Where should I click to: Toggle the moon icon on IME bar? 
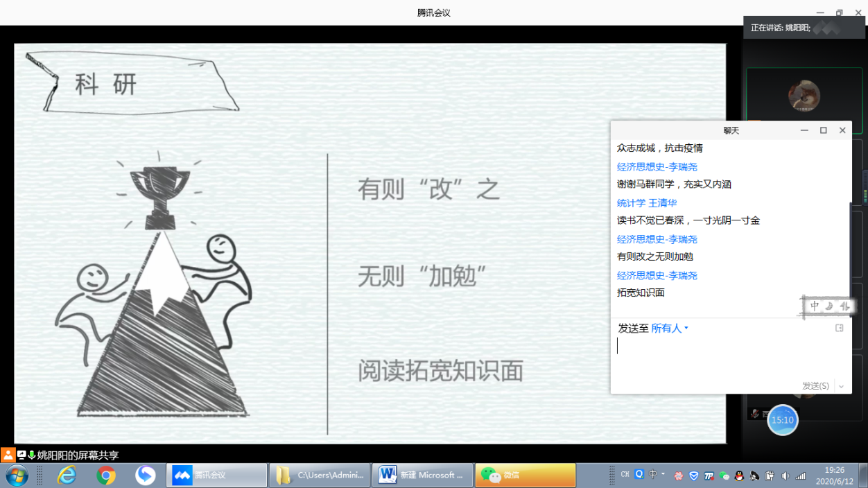click(829, 306)
